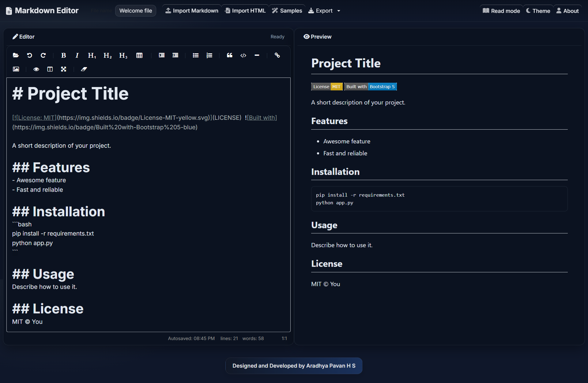Edit the Welcome file name field
This screenshot has width=588, height=383.
pyautogui.click(x=136, y=11)
